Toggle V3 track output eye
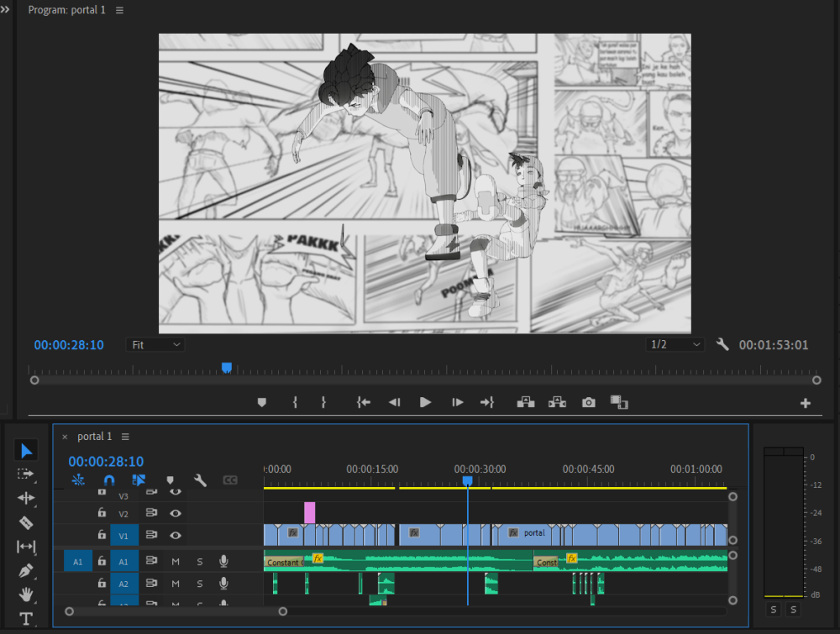The height and width of the screenshot is (634, 840). 176,491
